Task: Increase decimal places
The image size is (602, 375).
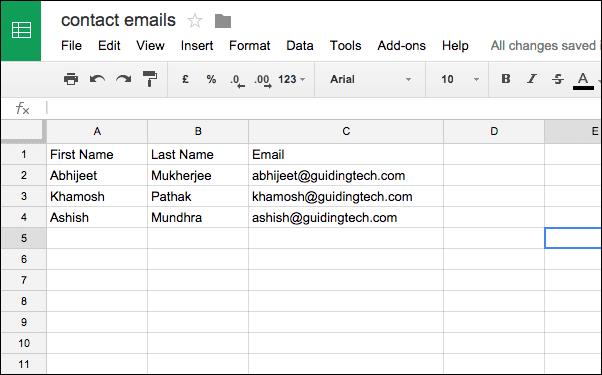Action: (263, 81)
